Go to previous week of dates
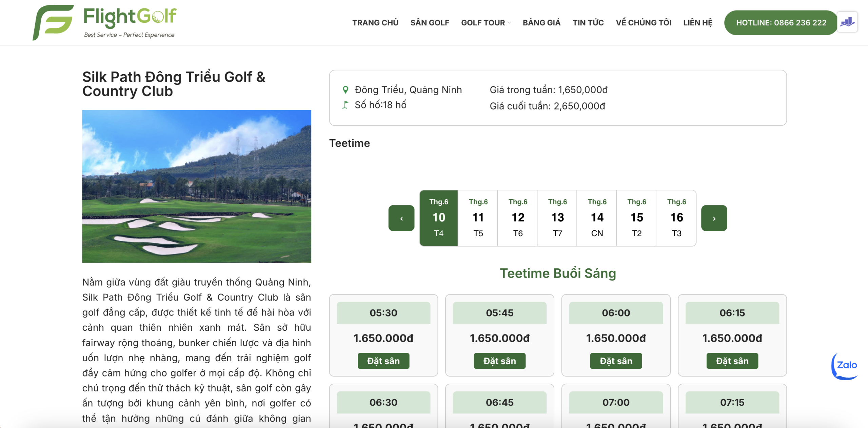868x428 pixels. coord(401,218)
